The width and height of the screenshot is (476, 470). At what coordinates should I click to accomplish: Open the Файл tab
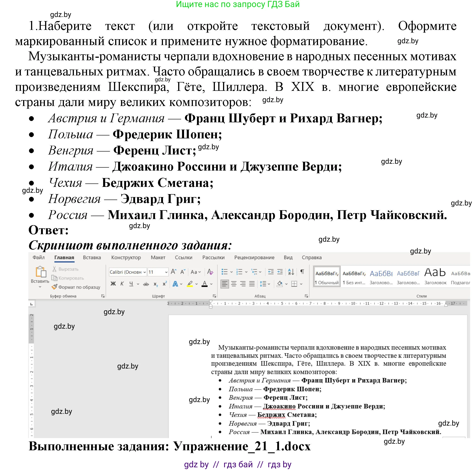point(39,258)
